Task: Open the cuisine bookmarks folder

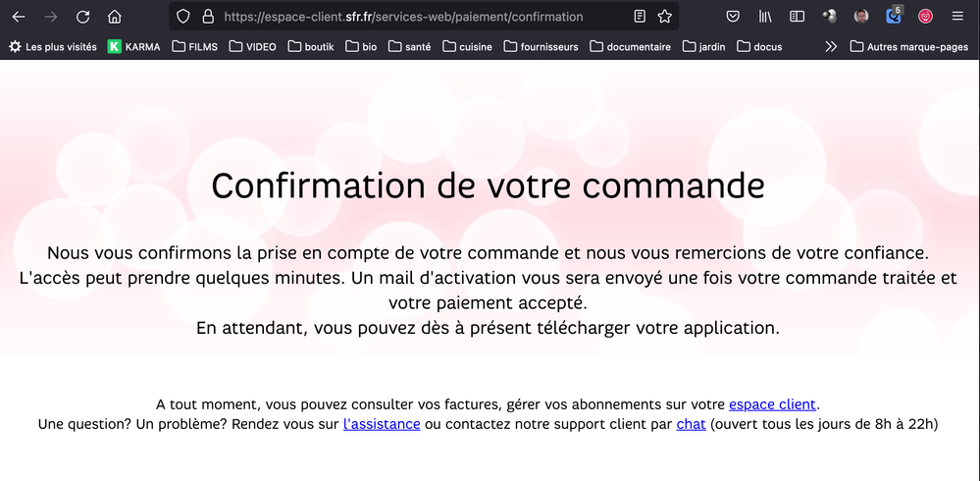Action: pyautogui.click(x=467, y=46)
